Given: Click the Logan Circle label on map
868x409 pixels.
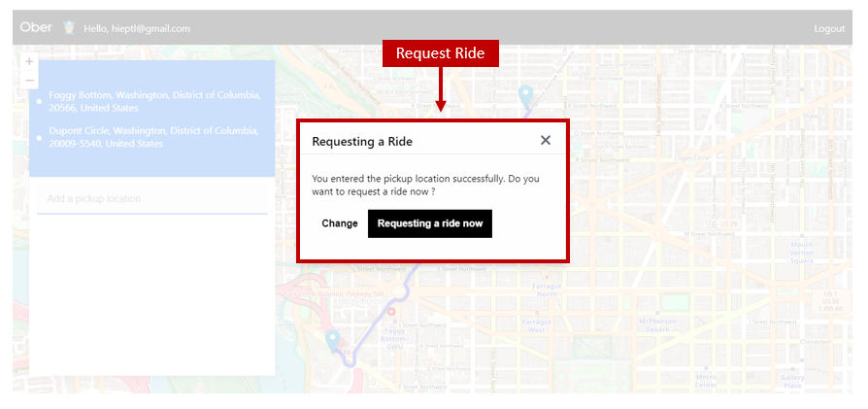Looking at the screenshot, I should (x=693, y=158).
